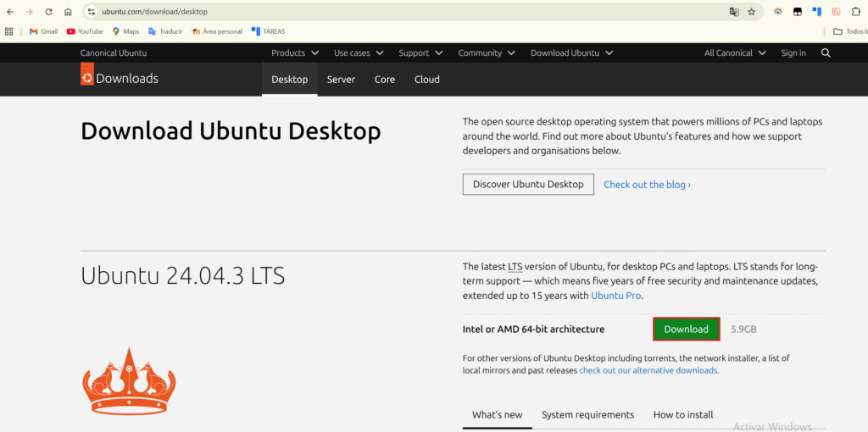This screenshot has height=432, width=868.
Task: Click the Discover Ubuntu Desktop button
Action: click(x=528, y=184)
